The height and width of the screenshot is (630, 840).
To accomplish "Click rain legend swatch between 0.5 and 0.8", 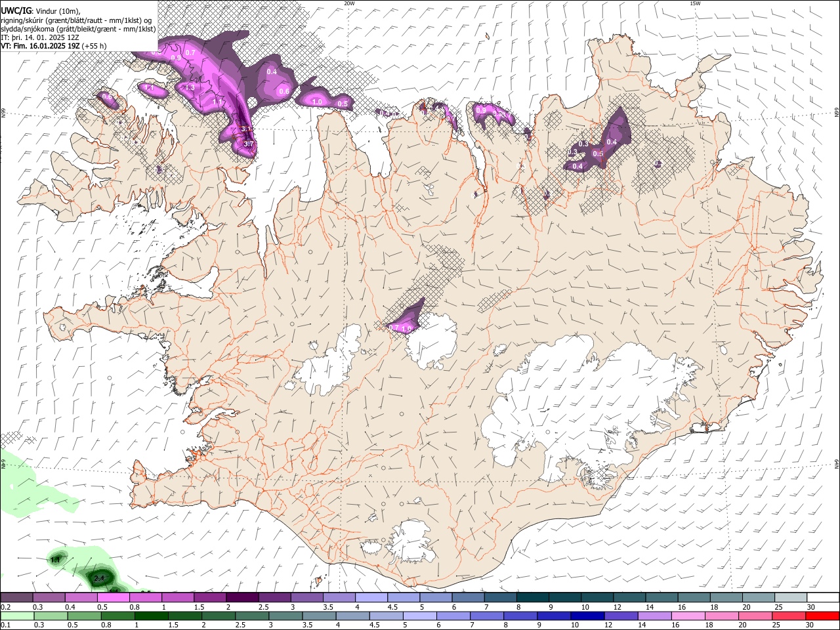I will [84, 616].
